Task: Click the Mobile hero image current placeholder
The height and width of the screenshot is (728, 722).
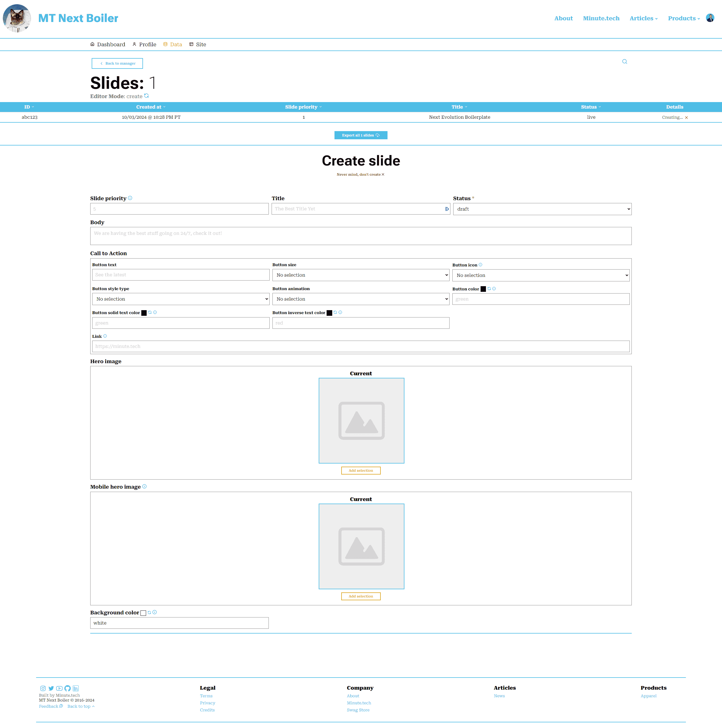Action: click(x=361, y=546)
